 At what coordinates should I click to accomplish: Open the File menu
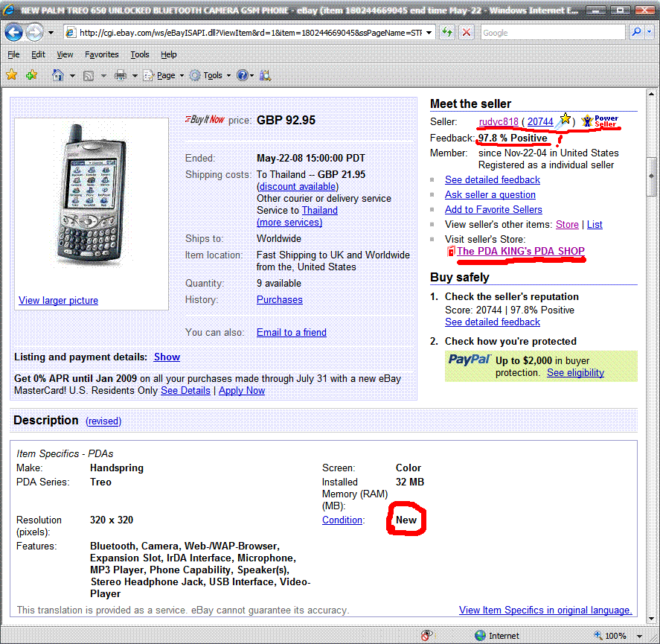point(13,54)
